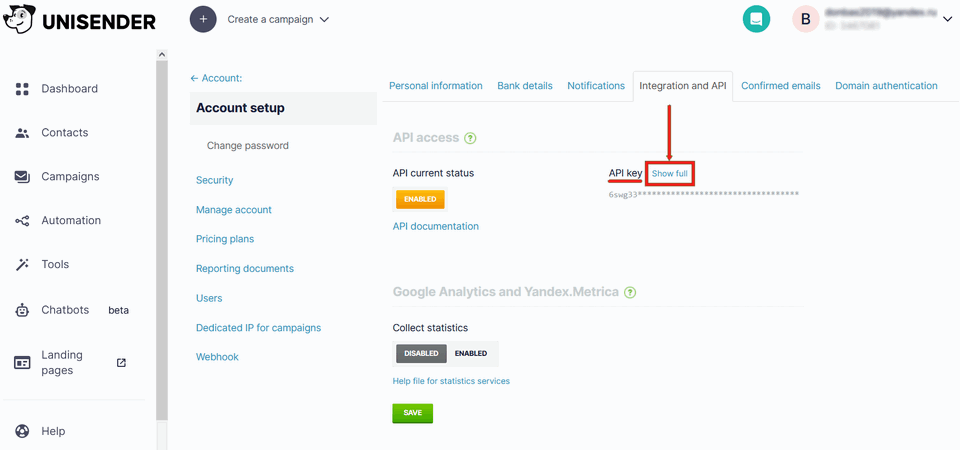Switch to the Personal information tab
The height and width of the screenshot is (450, 960).
click(x=435, y=86)
